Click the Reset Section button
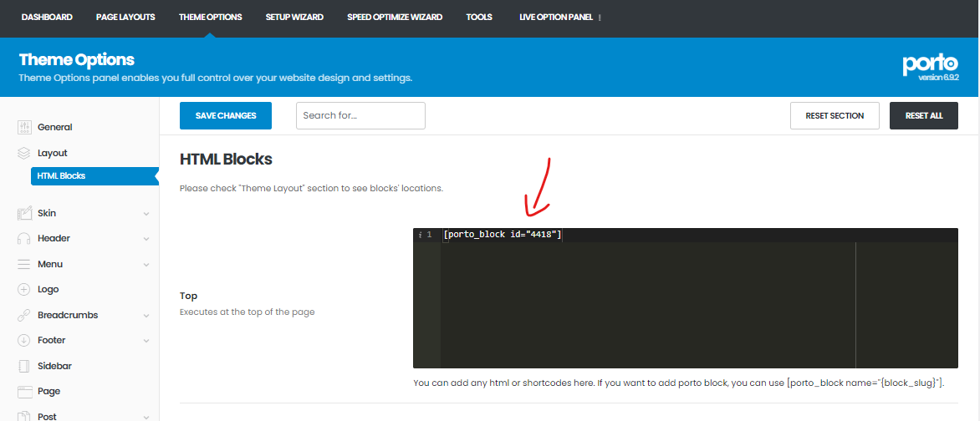The image size is (980, 421). coord(835,115)
